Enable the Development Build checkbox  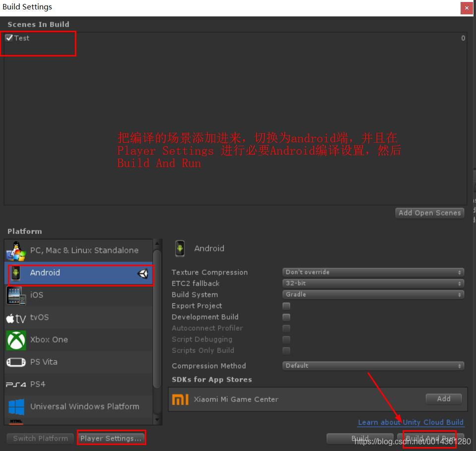286,317
